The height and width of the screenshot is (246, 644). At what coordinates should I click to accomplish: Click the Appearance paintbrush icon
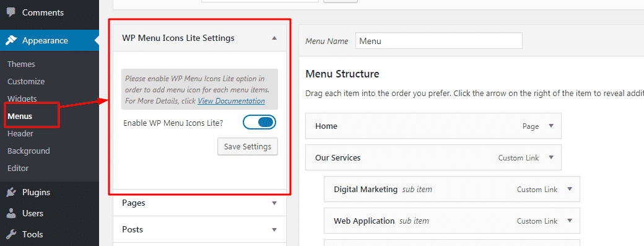point(11,40)
